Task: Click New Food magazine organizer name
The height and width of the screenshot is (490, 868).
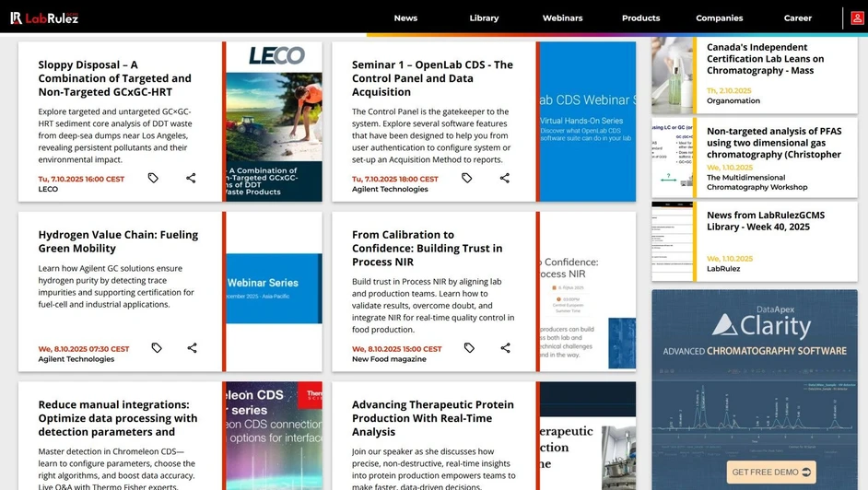Action: [x=389, y=359]
